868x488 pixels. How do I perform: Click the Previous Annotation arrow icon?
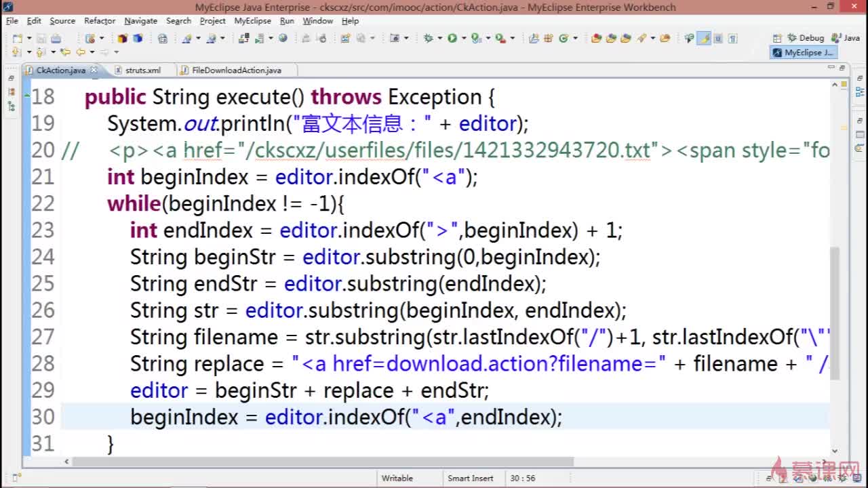click(40, 52)
